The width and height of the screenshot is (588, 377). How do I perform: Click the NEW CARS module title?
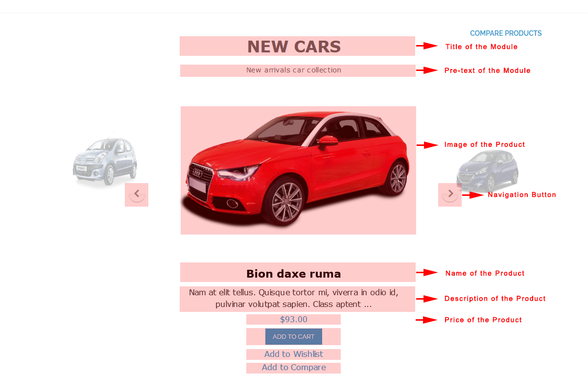[x=294, y=47]
